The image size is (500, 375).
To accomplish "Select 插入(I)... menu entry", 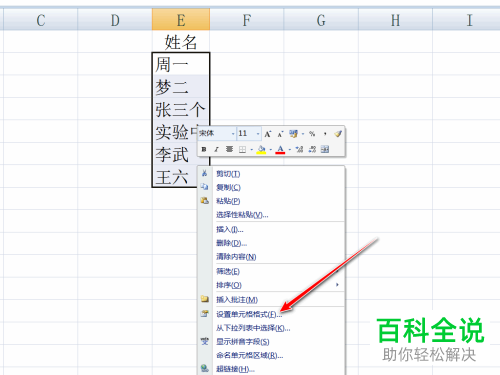I will (x=271, y=229).
